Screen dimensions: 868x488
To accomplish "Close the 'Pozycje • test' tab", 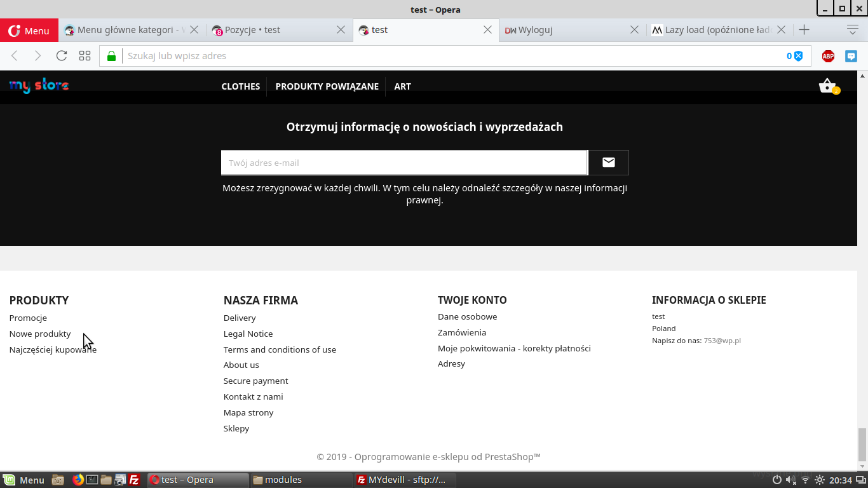I will pos(341,30).
